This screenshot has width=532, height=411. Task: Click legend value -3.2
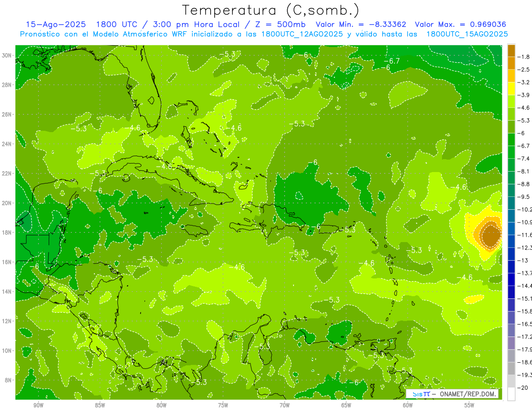pyautogui.click(x=524, y=82)
